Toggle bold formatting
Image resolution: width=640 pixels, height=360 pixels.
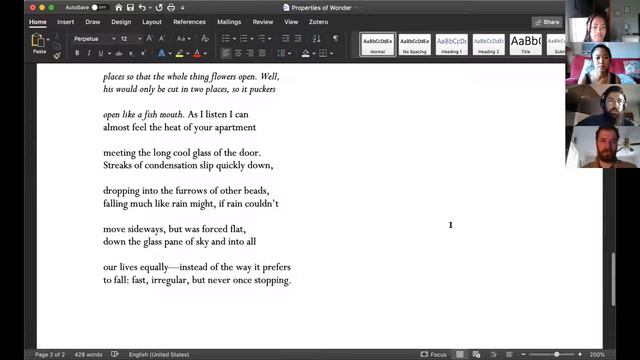tap(77, 53)
